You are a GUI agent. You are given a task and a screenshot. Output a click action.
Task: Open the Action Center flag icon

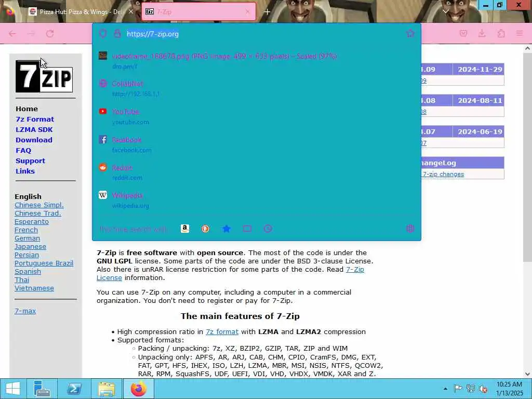pyautogui.click(x=458, y=389)
